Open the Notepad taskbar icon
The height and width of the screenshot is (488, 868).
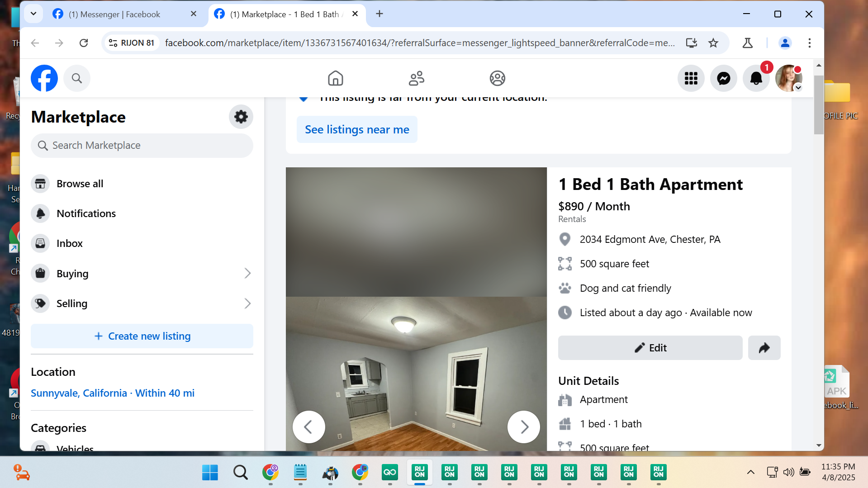click(300, 473)
